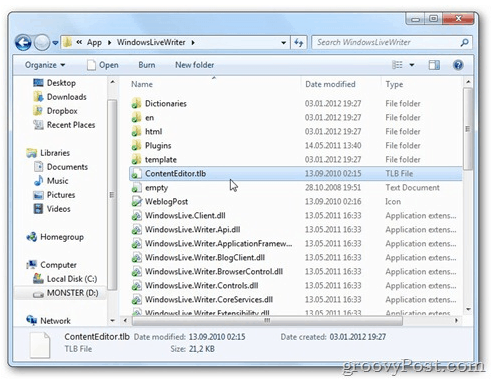Screen dimensions: 491x379
Task: Click the Libraries icon in navigation pane
Action: pos(32,153)
